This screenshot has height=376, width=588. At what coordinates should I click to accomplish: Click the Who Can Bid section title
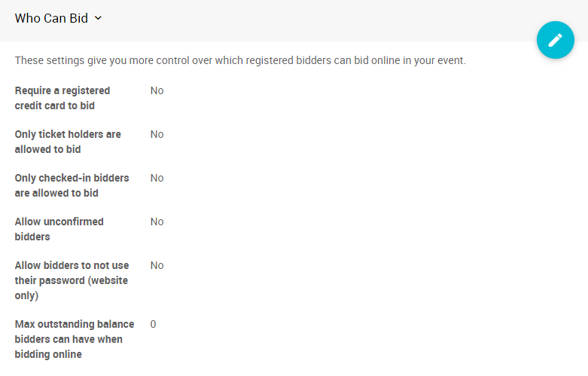pos(51,19)
